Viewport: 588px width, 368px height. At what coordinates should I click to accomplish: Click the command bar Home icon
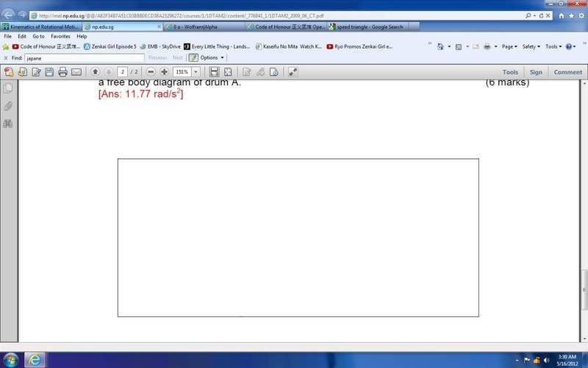coord(440,46)
